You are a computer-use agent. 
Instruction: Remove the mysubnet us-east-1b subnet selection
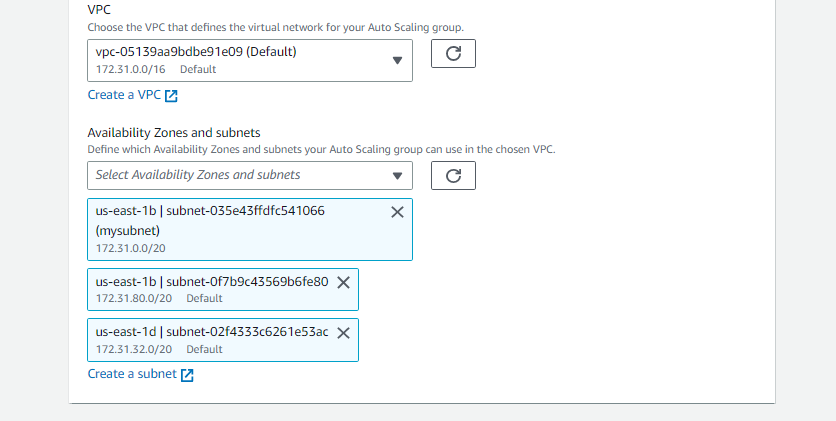coord(397,212)
